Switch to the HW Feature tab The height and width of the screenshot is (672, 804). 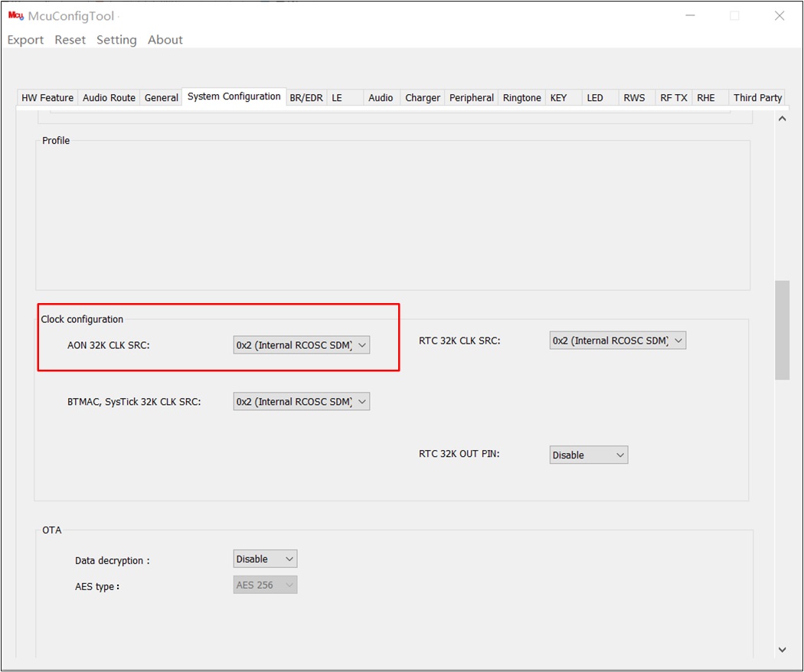click(47, 98)
